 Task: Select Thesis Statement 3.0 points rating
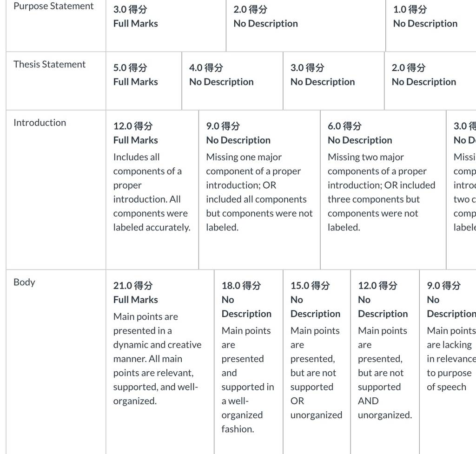click(334, 81)
